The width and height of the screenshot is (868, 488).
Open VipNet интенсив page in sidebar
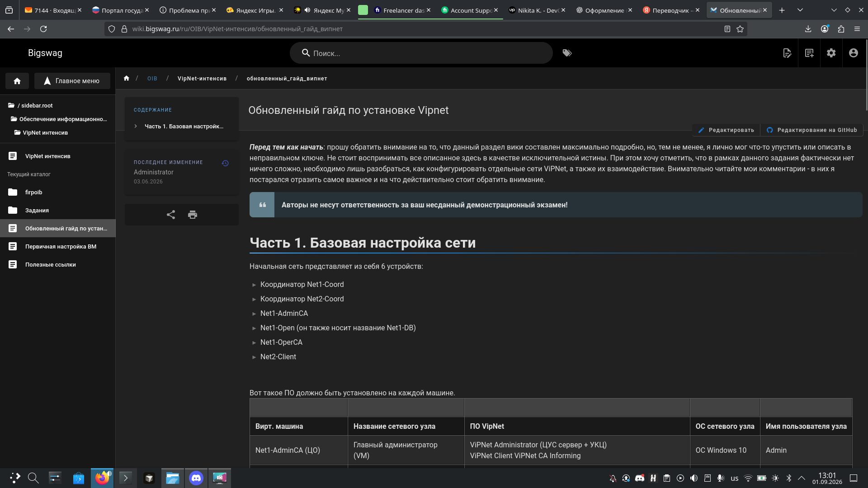58,156
